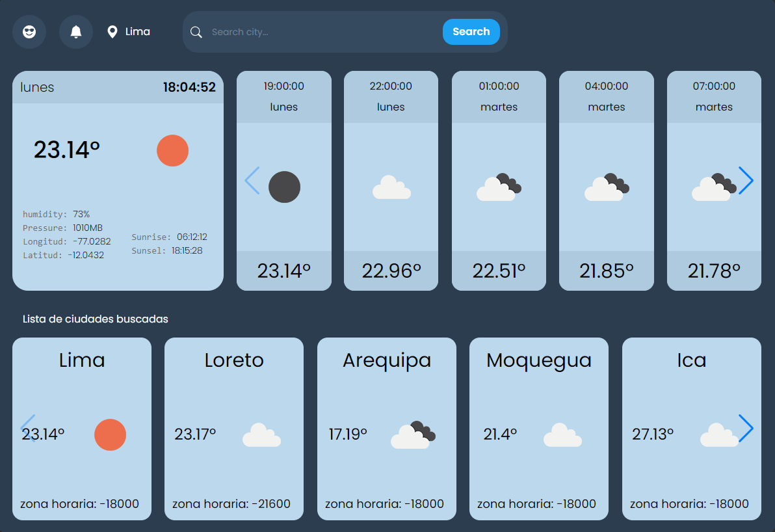
Task: Go back in searched cities list with left chevron
Action: 28,428
